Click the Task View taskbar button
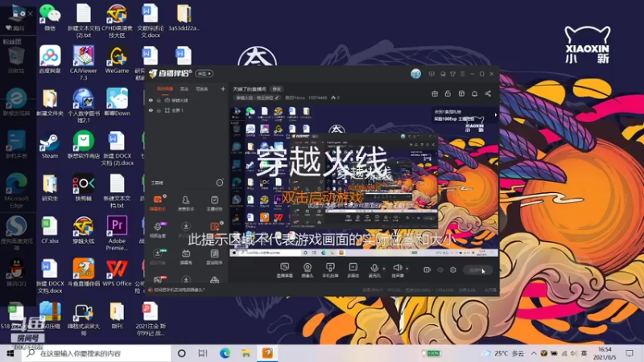The image size is (644, 362). coord(203,353)
